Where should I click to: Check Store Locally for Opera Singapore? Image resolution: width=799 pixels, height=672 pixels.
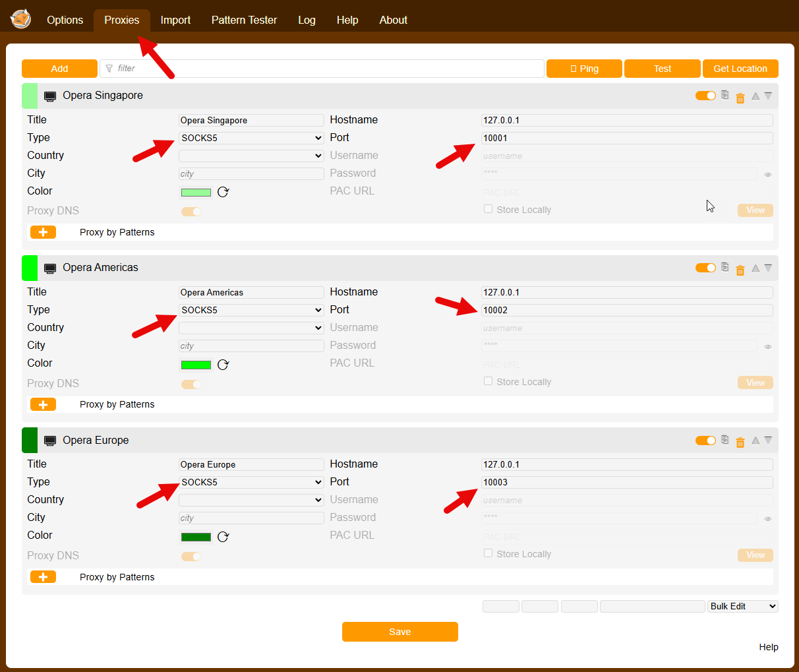click(488, 209)
